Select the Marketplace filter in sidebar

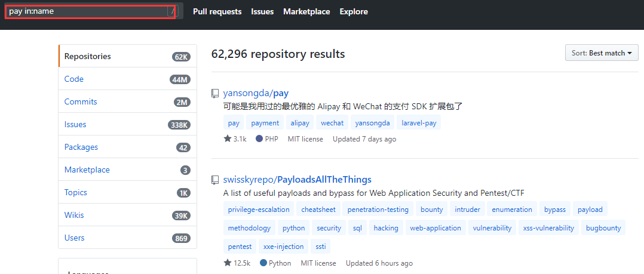point(128,170)
